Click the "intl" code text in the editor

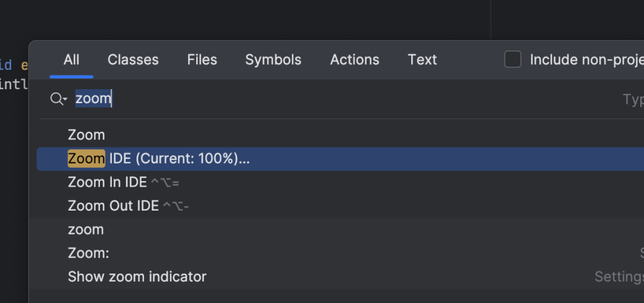point(13,84)
